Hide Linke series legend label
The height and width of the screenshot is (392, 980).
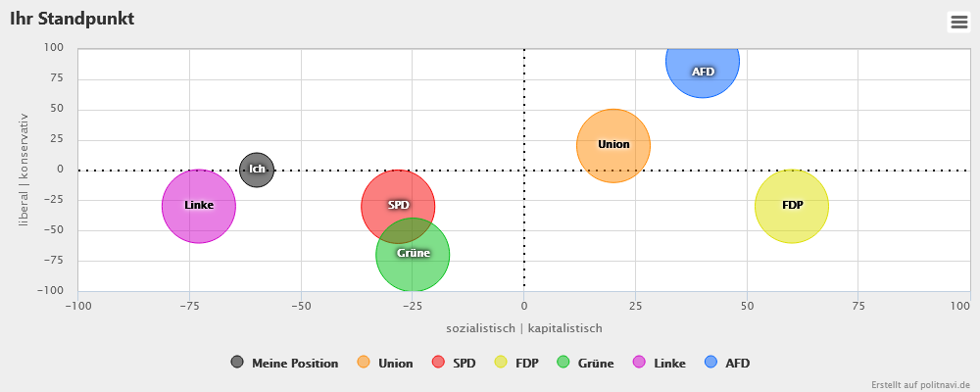click(668, 363)
